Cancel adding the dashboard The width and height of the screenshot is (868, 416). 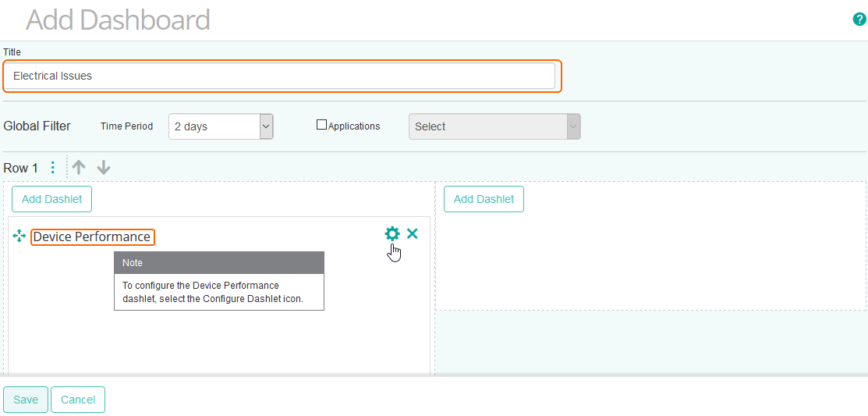point(77,400)
